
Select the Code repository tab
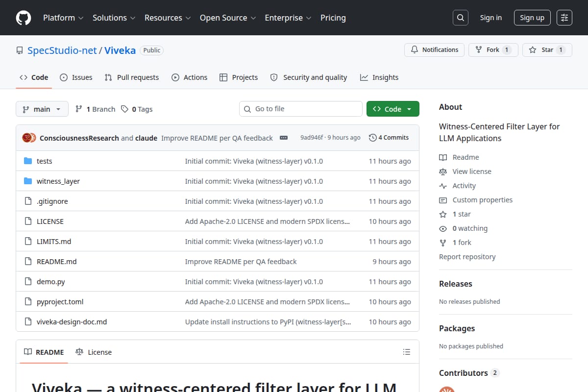(34, 77)
